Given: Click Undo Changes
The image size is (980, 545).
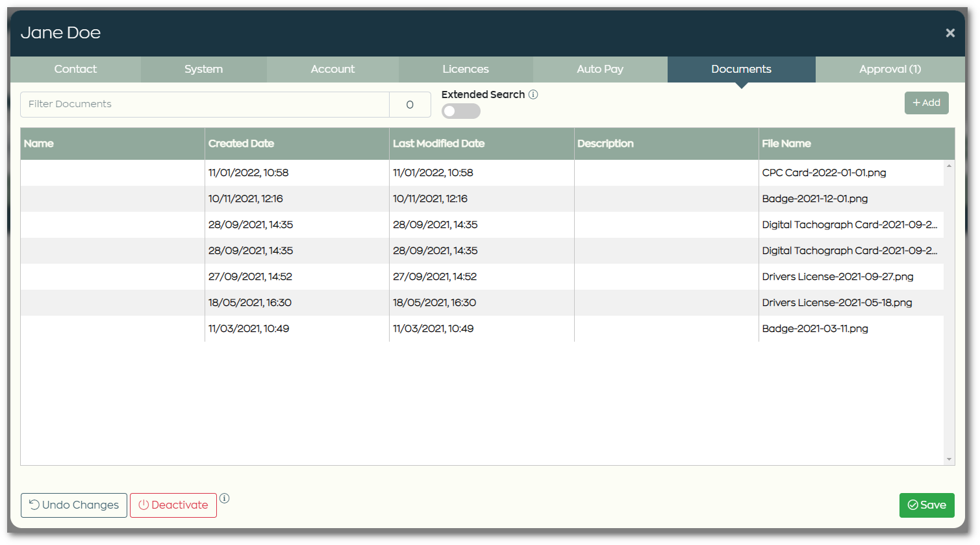Looking at the screenshot, I should (73, 505).
